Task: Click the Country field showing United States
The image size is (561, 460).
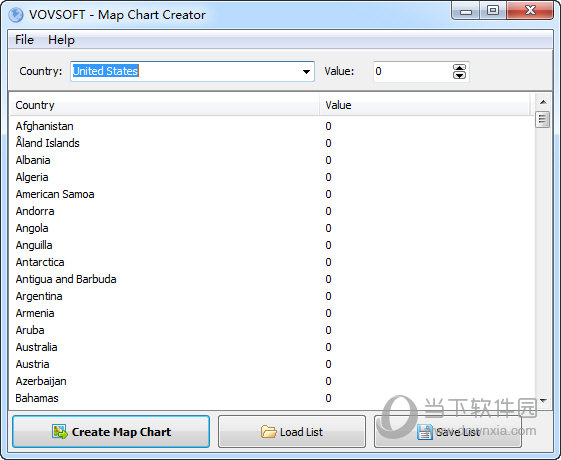Action: pos(192,71)
